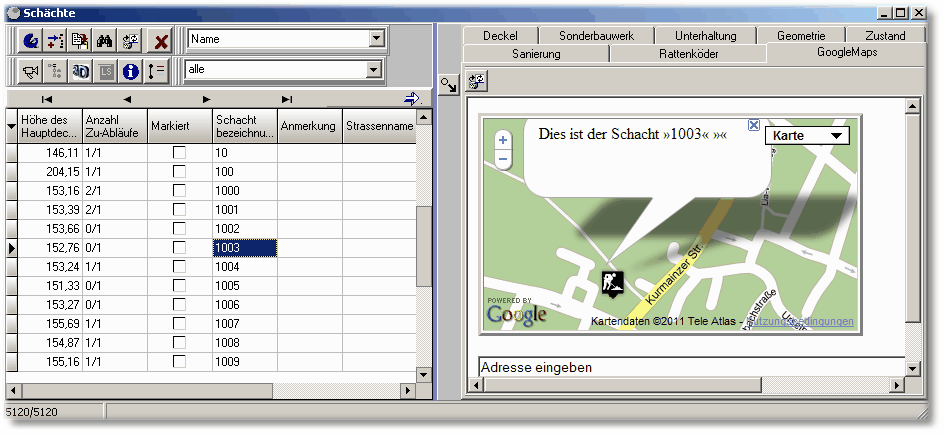This screenshot has height=436, width=945.
Task: Click the Anzahl Zu-Abläufe column header
Action: pos(115,126)
